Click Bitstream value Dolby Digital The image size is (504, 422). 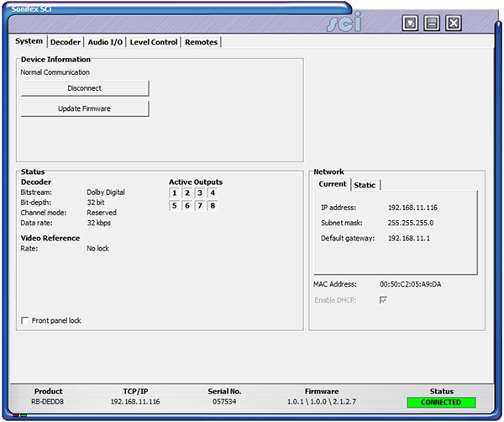pos(106,193)
